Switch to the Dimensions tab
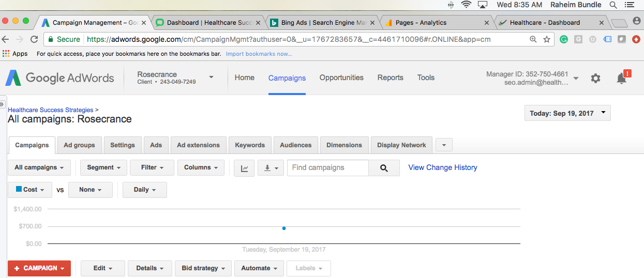This screenshot has width=644, height=278. tap(345, 145)
